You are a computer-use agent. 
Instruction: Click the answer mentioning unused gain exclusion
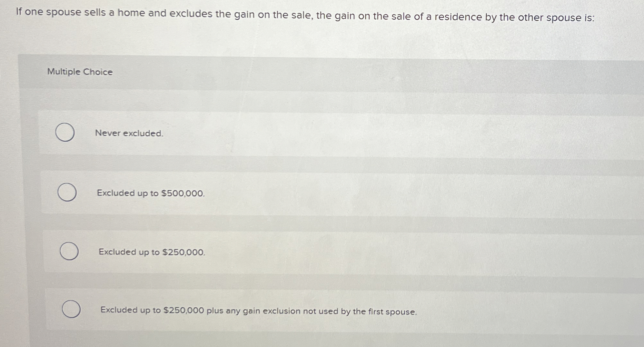(x=258, y=311)
